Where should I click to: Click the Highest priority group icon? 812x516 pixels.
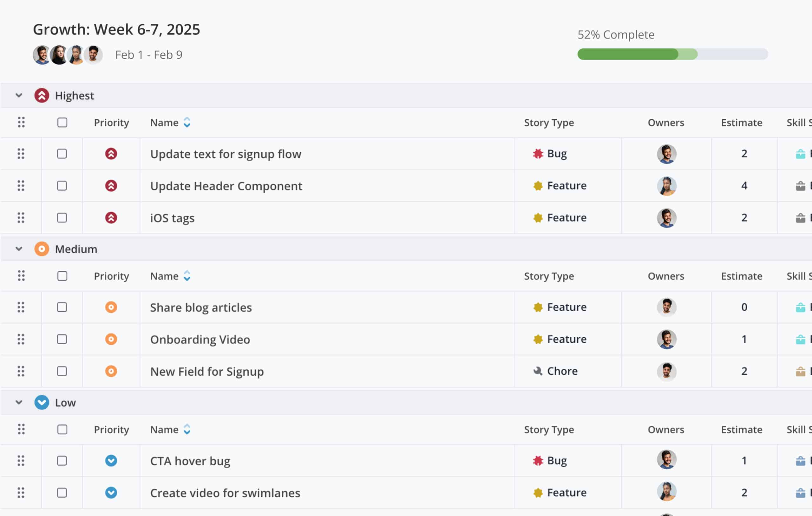[42, 96]
